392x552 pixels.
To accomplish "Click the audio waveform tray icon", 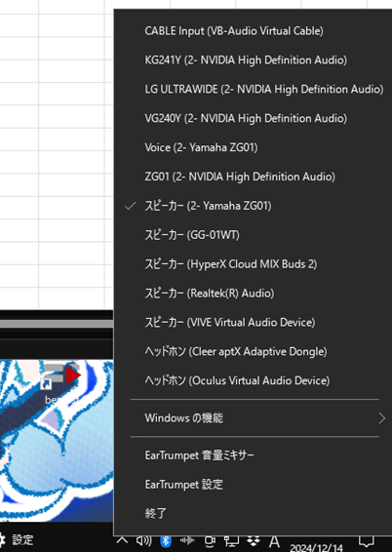I will coord(187,540).
